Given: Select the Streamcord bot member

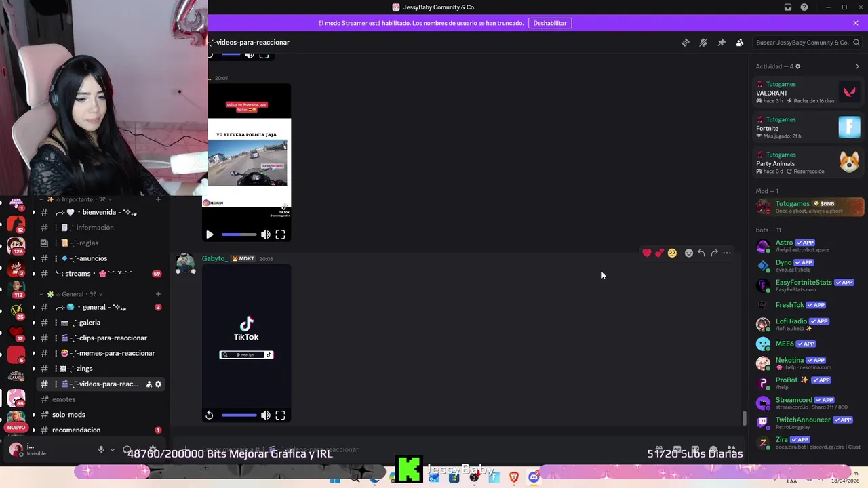Looking at the screenshot, I should pyautogui.click(x=808, y=403).
